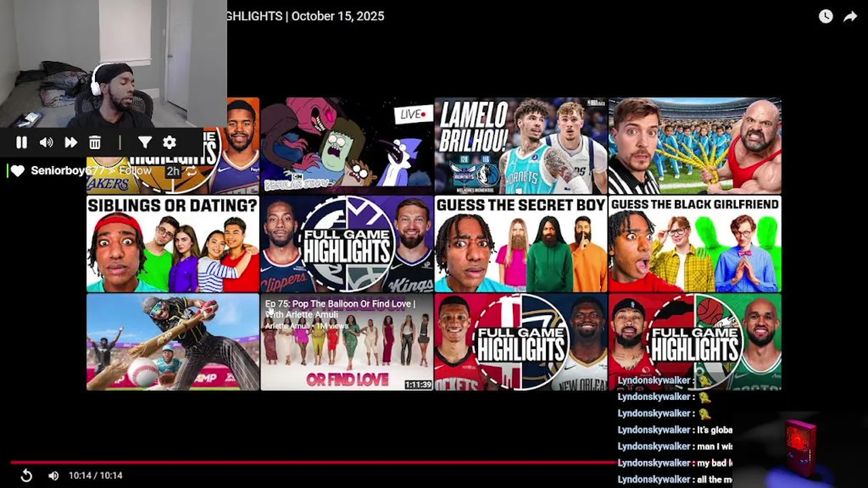868x488 pixels.
Task: Click the heart icon beside Seniorboy677
Action: click(x=18, y=171)
